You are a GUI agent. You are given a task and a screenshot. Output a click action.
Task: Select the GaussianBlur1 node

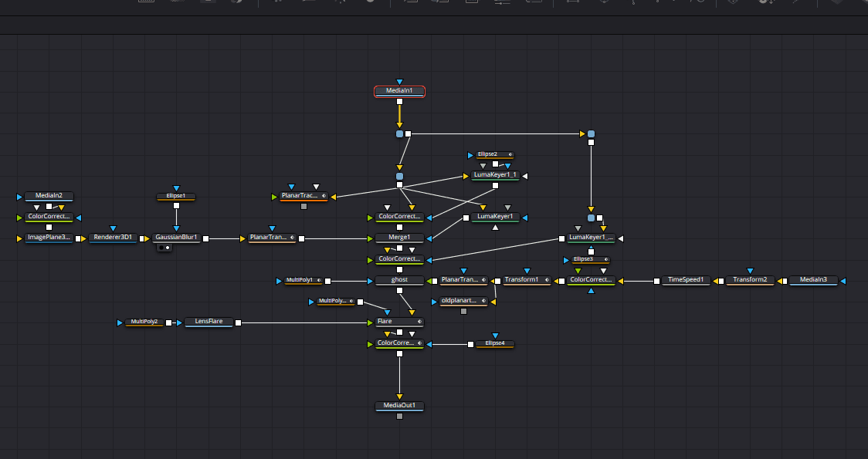(176, 238)
